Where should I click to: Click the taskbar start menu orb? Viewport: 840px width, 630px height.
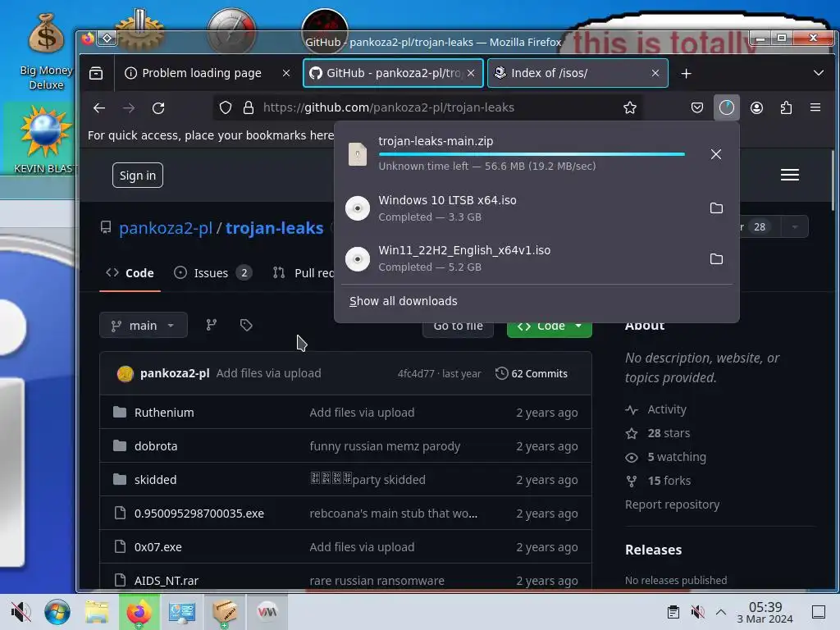[57, 612]
